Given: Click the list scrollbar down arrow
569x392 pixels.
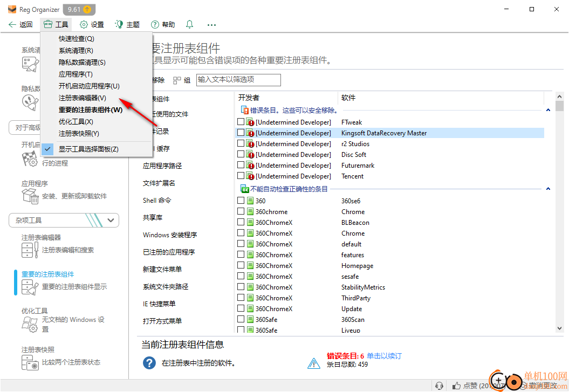Looking at the screenshot, I should [x=559, y=328].
